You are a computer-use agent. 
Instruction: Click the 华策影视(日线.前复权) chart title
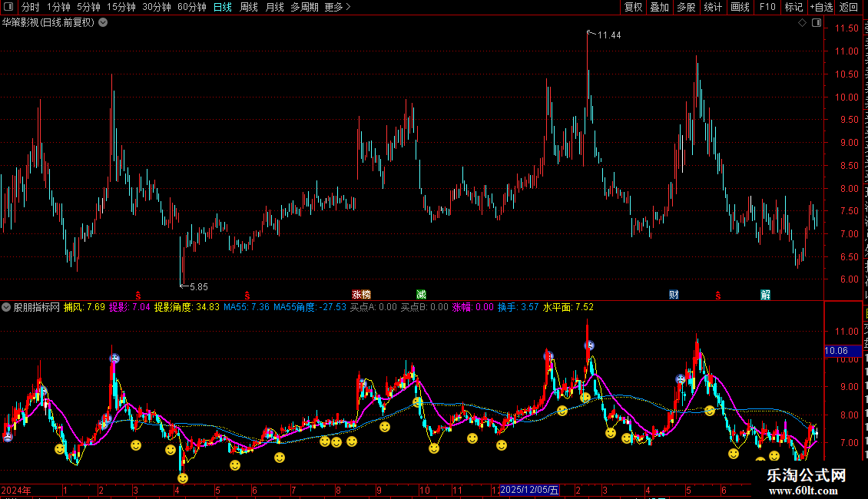pos(48,23)
